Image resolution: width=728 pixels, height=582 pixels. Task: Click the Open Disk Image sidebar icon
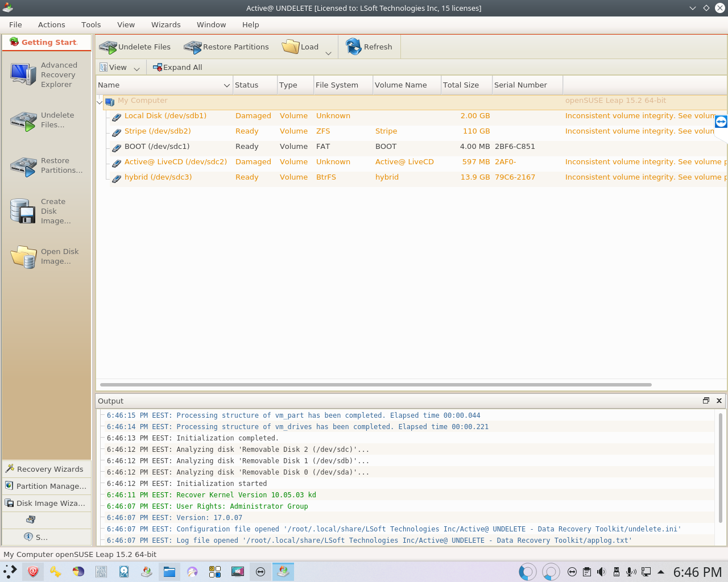24,256
